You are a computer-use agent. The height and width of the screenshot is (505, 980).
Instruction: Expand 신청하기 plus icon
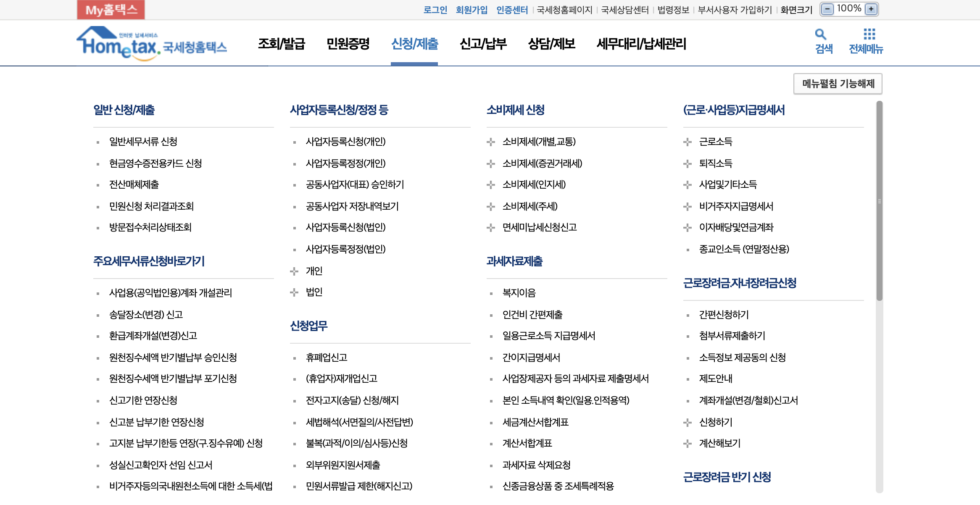(x=688, y=423)
